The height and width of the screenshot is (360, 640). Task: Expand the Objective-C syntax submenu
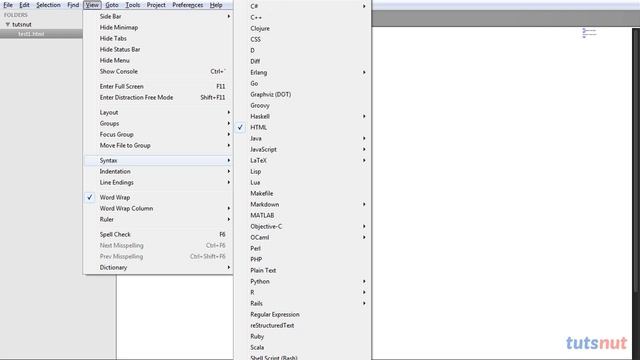point(302,227)
